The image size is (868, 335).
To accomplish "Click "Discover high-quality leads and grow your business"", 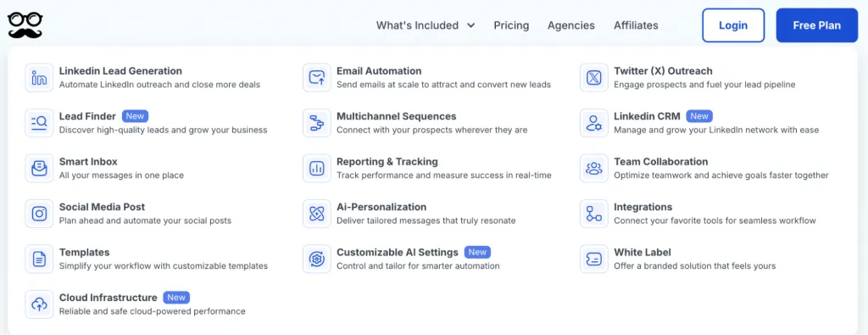I will coord(164,130).
